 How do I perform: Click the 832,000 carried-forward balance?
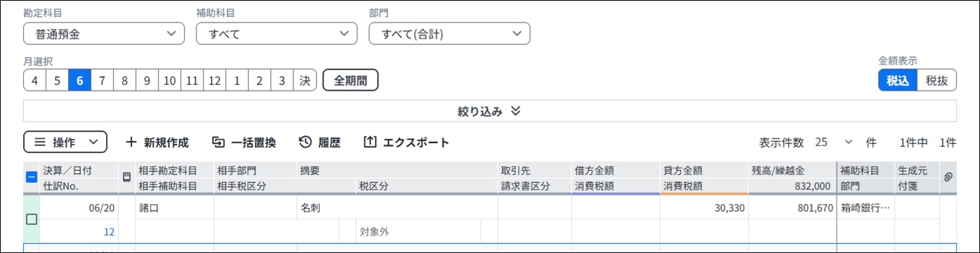pyautogui.click(x=814, y=186)
